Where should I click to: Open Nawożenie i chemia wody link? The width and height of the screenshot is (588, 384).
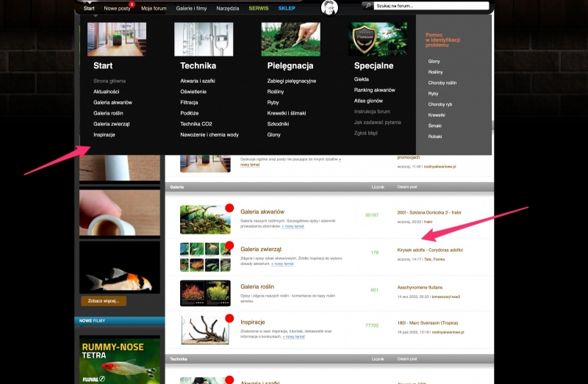click(209, 135)
